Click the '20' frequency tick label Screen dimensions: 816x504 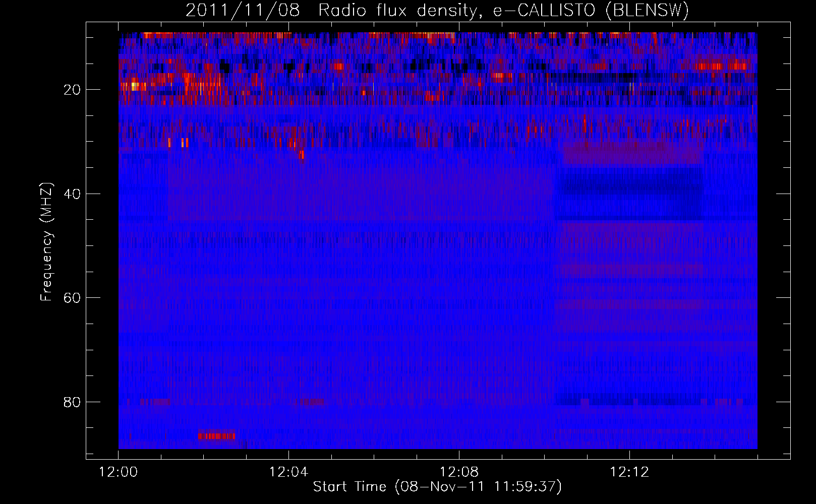click(x=72, y=90)
